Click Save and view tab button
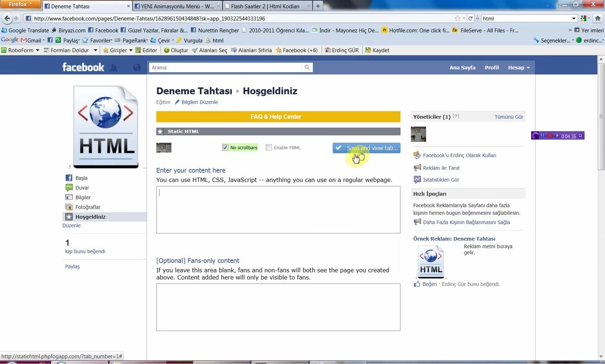Image resolution: width=605 pixels, height=364 pixels. [367, 148]
